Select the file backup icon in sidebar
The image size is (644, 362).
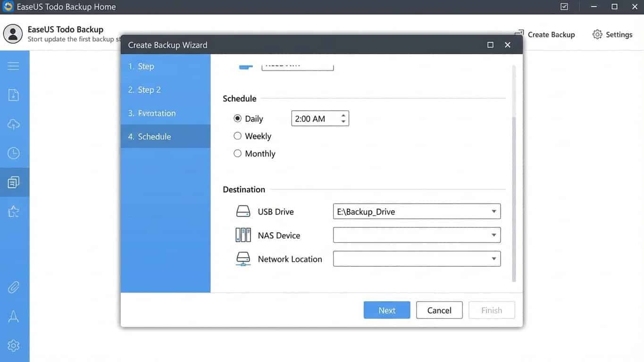point(14,94)
